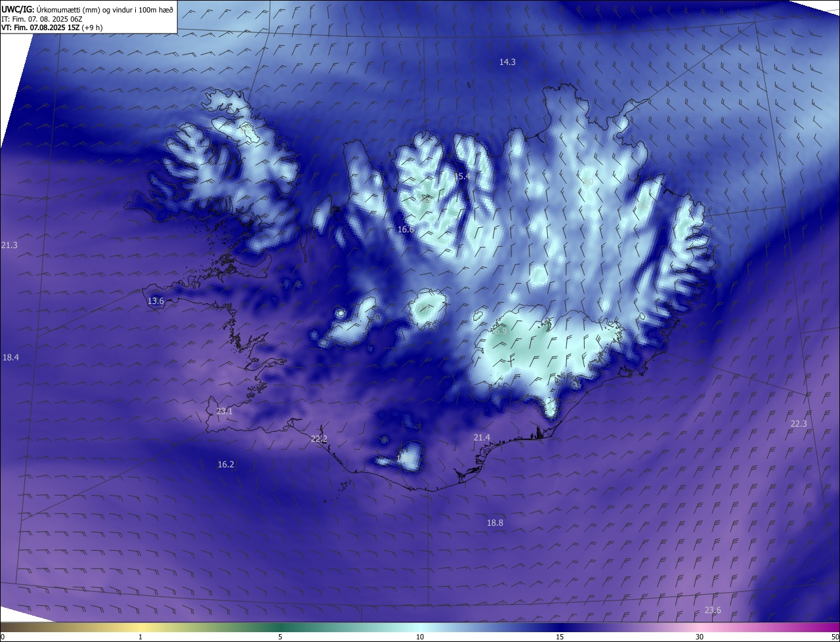Click the 21.4 value label in south Iceland

pyautogui.click(x=482, y=437)
